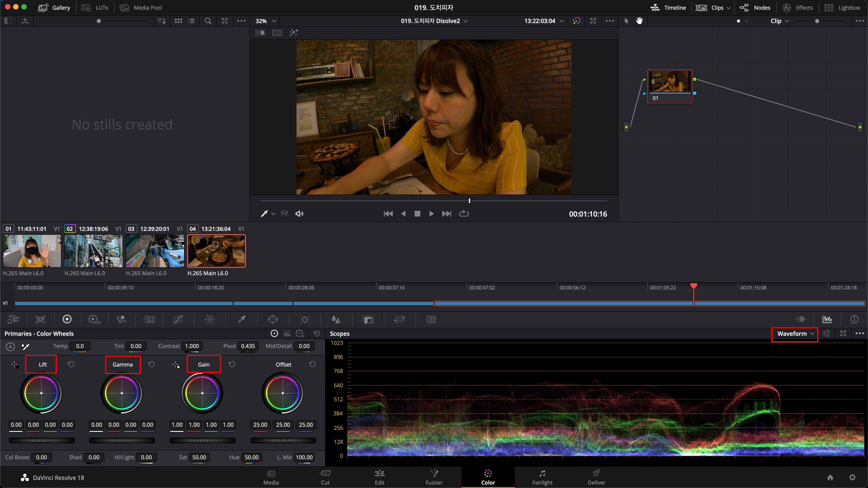Viewport: 868px width, 488px height.
Task: Open the Tracker palette
Action: click(x=305, y=319)
